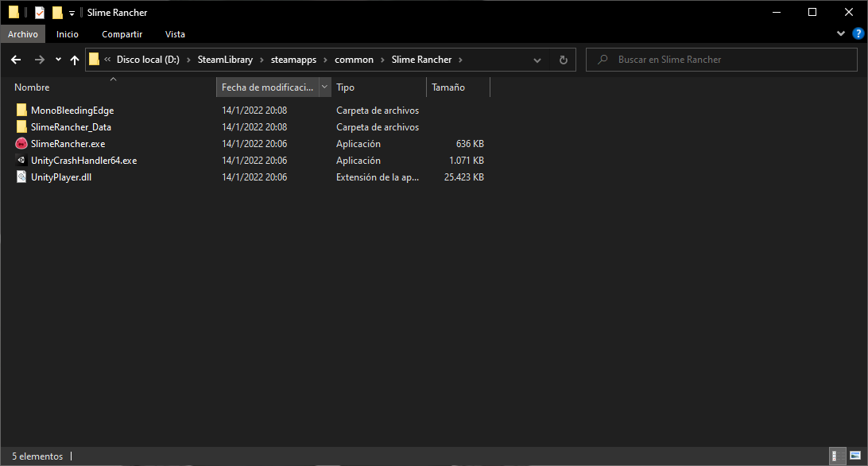This screenshot has width=868, height=466.
Task: Select UnityPlayer.dll file name
Action: tap(61, 177)
